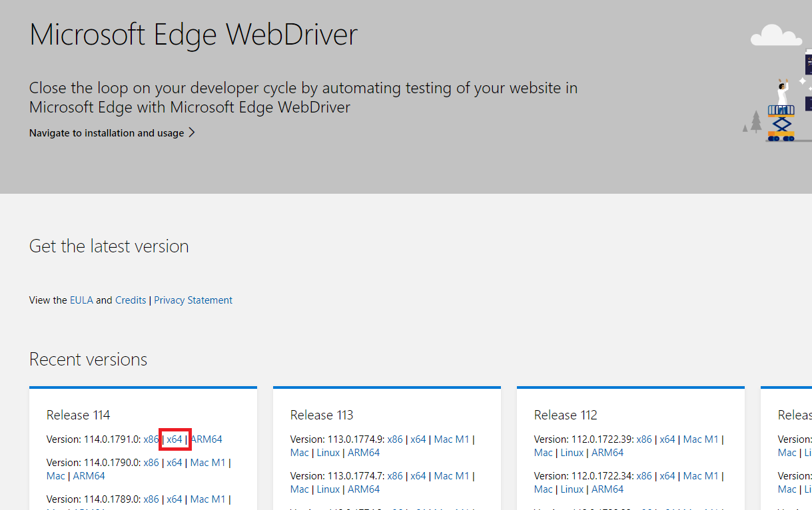Download Mac driver for version 112.0.1722.34
Viewport: 812px width, 510px height.
click(x=544, y=489)
